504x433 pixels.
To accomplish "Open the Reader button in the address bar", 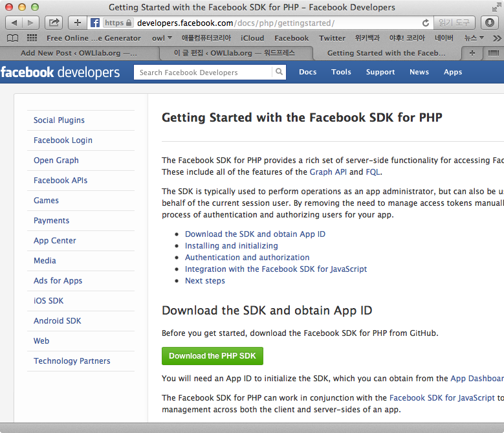I will click(x=454, y=23).
